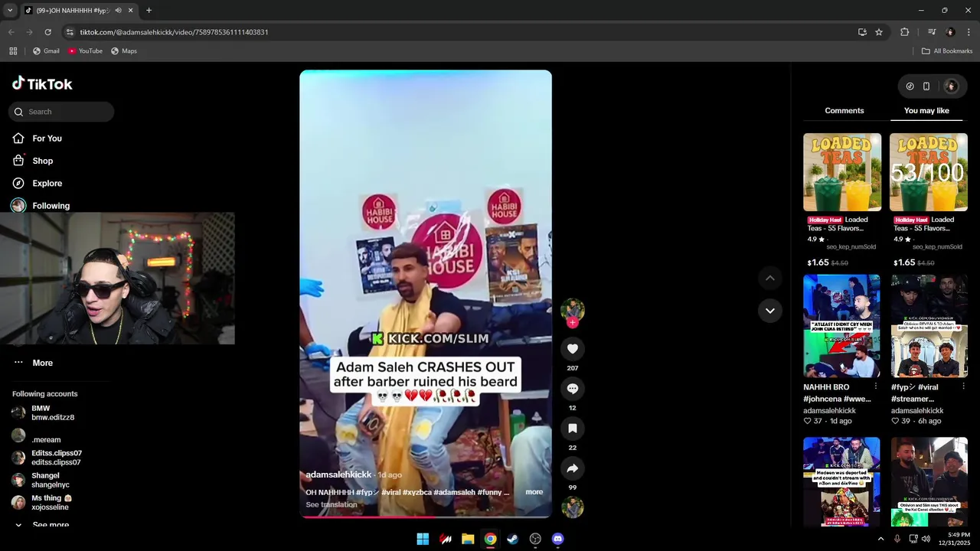Viewport: 980px width, 551px height.
Task: Open Loaded Teas thumbnail showing 53/100
Action: pyautogui.click(x=929, y=172)
